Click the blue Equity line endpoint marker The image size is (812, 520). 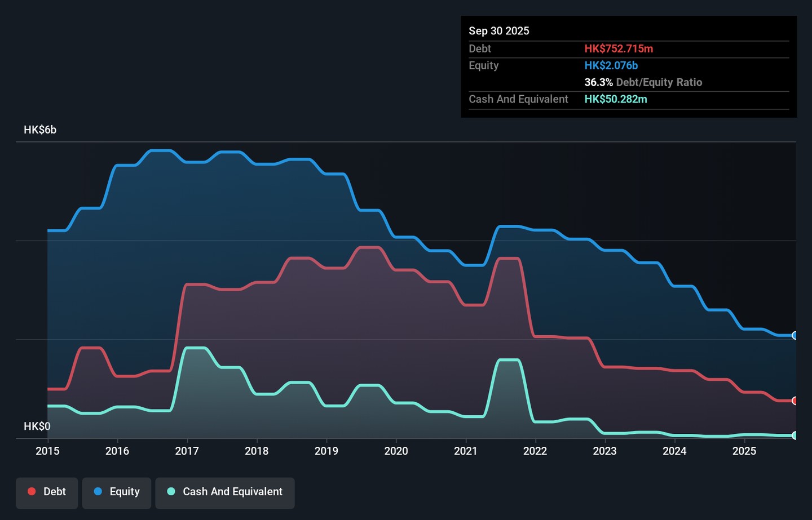click(x=795, y=336)
